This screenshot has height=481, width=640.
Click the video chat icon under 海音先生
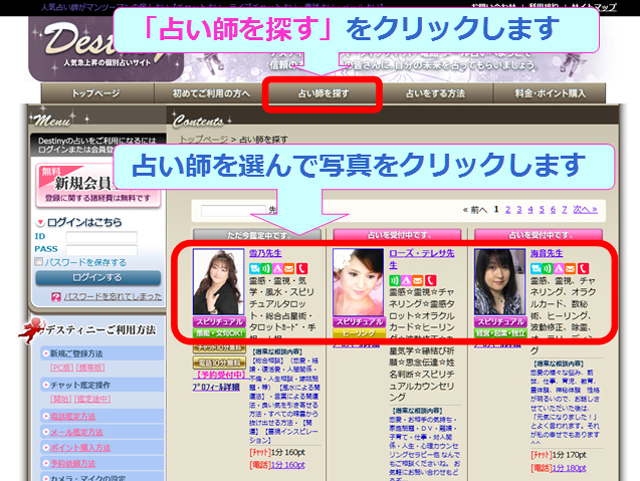click(x=536, y=269)
